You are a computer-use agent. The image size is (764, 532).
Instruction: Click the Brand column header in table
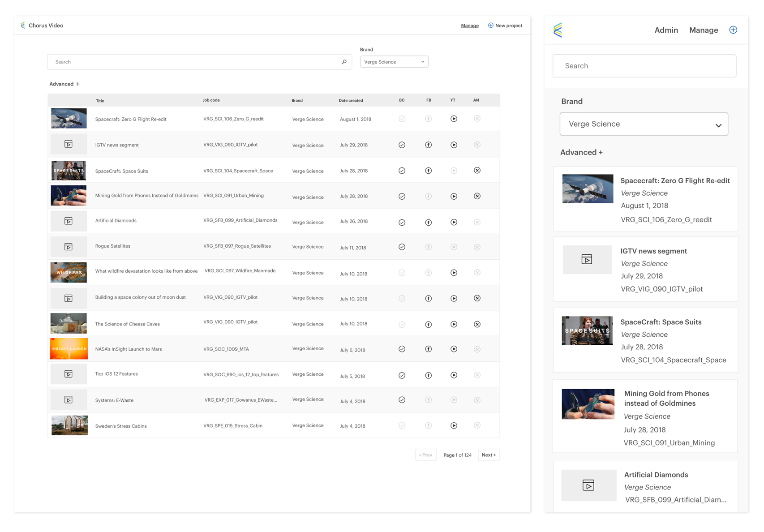297,100
